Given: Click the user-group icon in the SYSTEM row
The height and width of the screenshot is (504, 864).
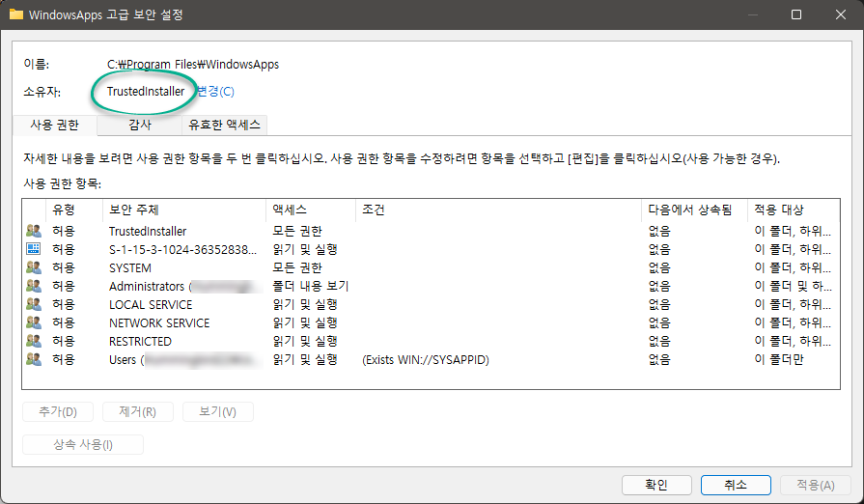Looking at the screenshot, I should (34, 267).
